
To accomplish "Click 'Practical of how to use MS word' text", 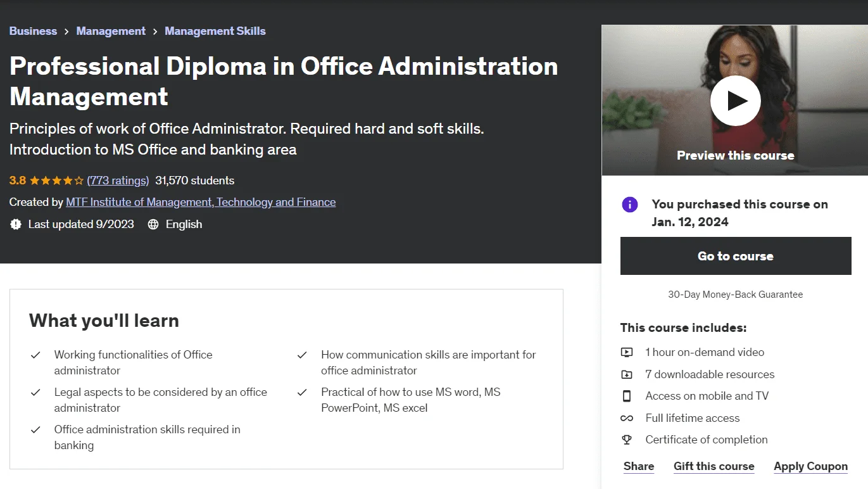I will (410, 400).
